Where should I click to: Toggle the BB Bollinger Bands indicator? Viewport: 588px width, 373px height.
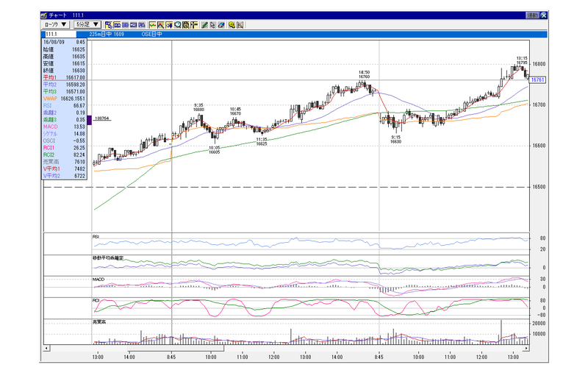point(125,25)
